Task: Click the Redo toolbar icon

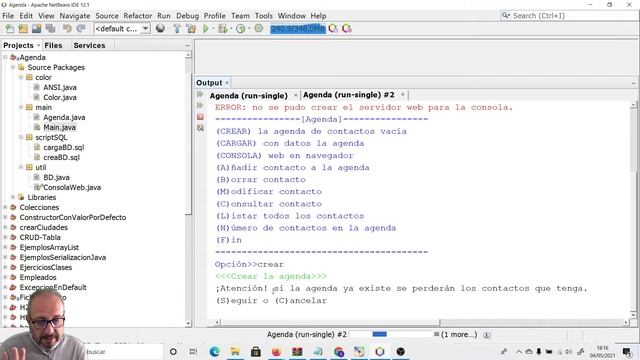Action: [x=81, y=29]
